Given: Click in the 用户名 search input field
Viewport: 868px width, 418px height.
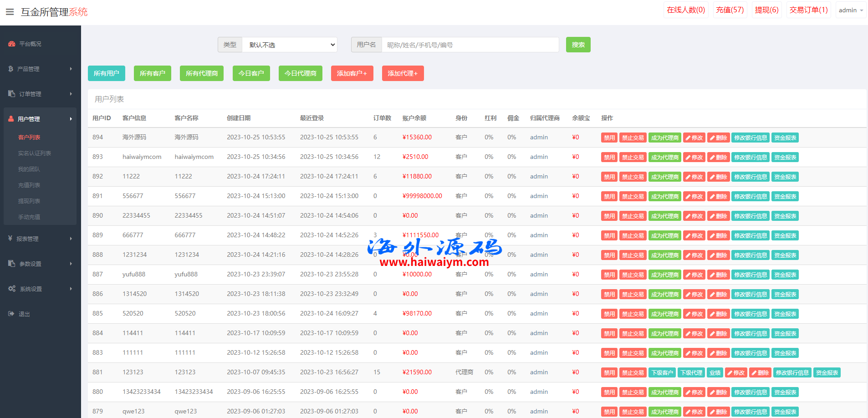Looking at the screenshot, I should (470, 45).
